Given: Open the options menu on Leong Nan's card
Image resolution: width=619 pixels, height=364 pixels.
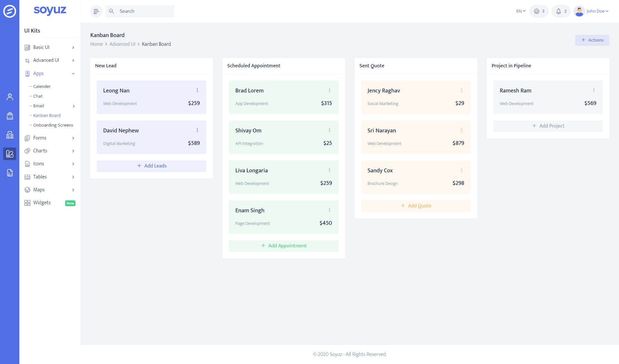Looking at the screenshot, I should click(x=197, y=90).
